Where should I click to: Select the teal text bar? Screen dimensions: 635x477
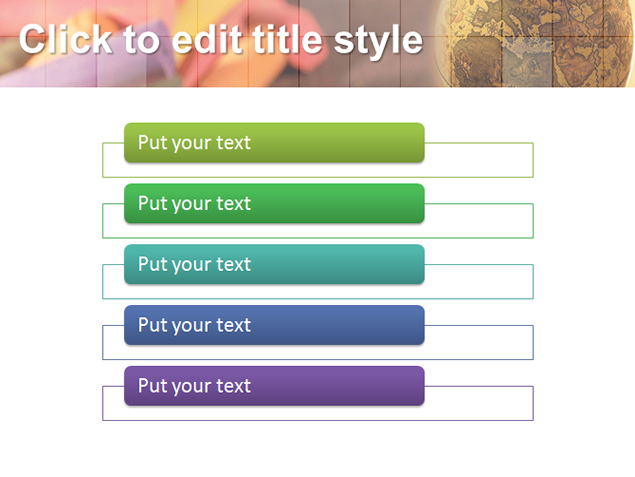274,264
